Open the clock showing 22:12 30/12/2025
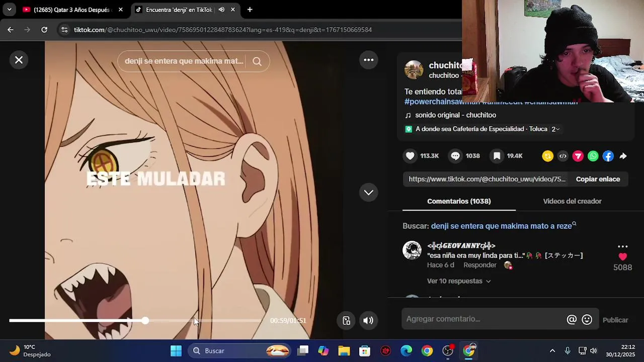 click(x=620, y=351)
